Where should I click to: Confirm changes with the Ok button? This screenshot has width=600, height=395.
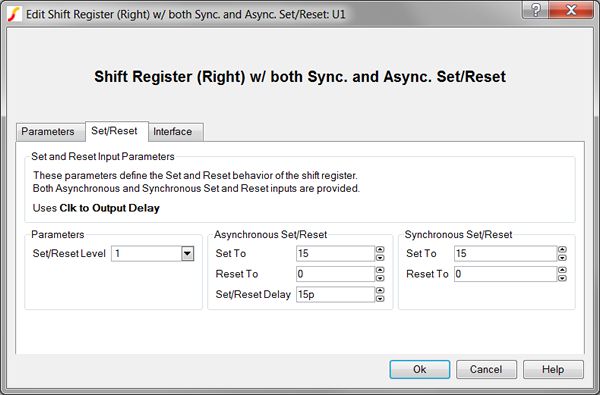(420, 369)
